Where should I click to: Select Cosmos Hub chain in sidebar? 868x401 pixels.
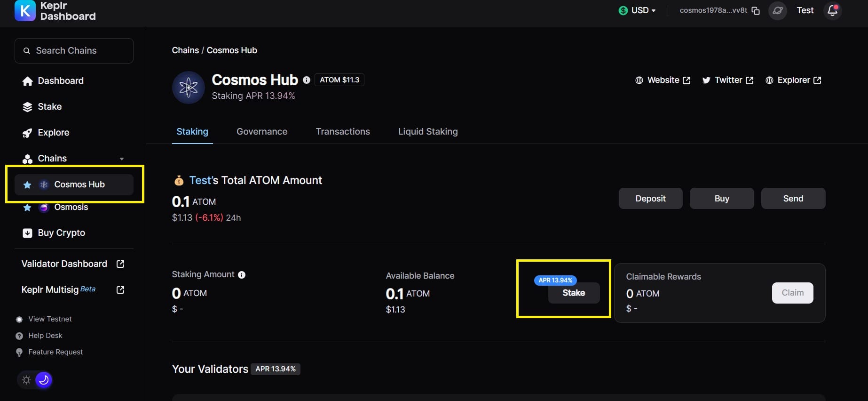pyautogui.click(x=74, y=184)
